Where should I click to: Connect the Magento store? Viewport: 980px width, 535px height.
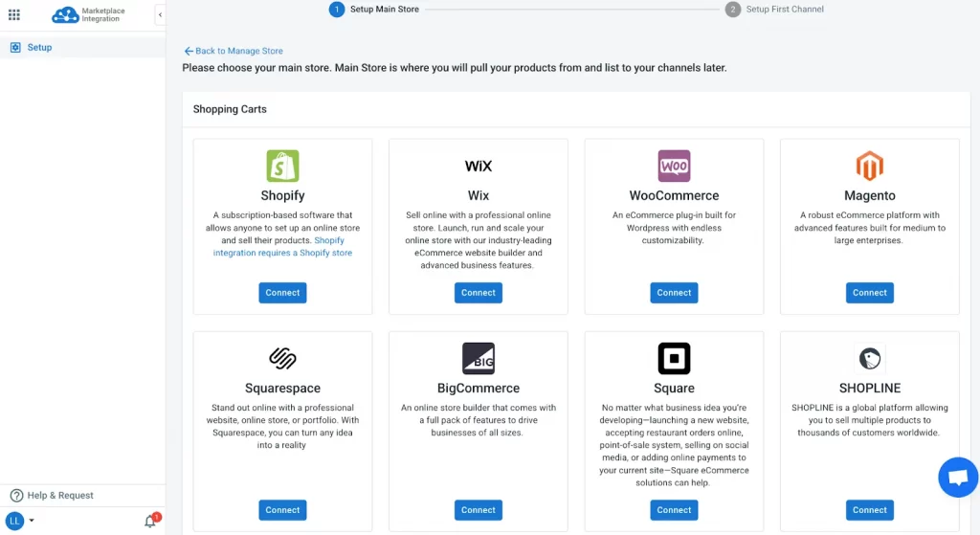coord(869,293)
